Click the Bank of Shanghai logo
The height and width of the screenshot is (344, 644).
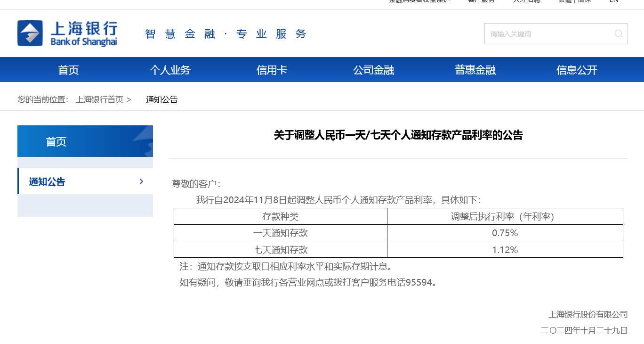pos(67,33)
